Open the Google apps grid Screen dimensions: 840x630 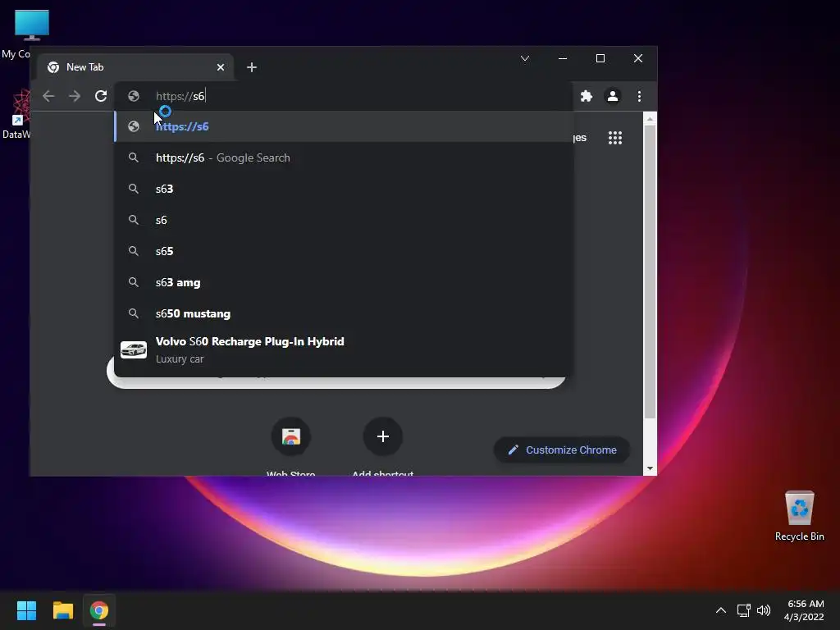click(615, 138)
